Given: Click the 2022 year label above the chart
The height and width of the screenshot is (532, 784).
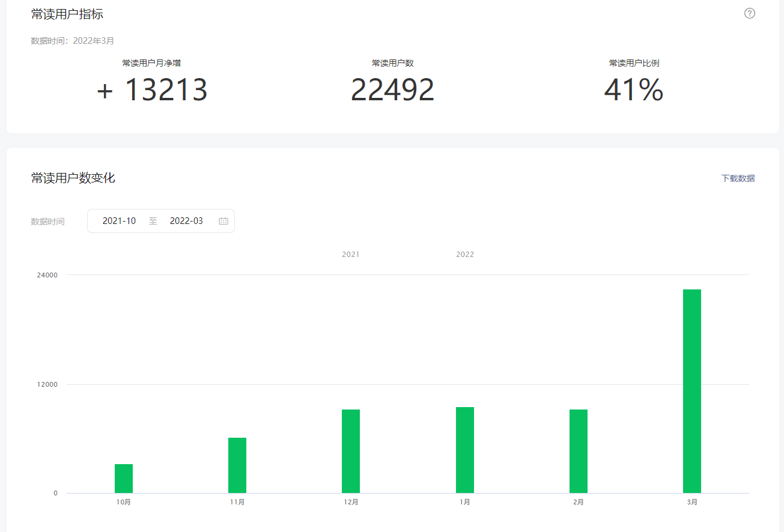Looking at the screenshot, I should [x=464, y=255].
